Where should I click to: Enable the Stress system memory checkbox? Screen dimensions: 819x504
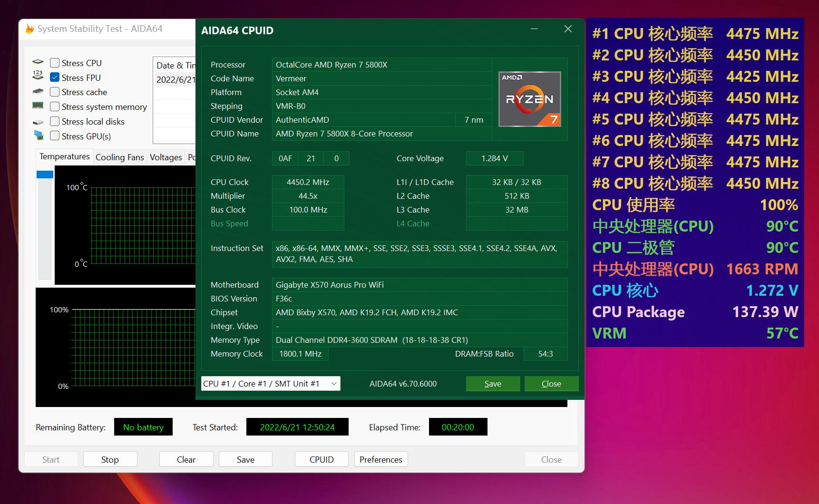point(55,107)
